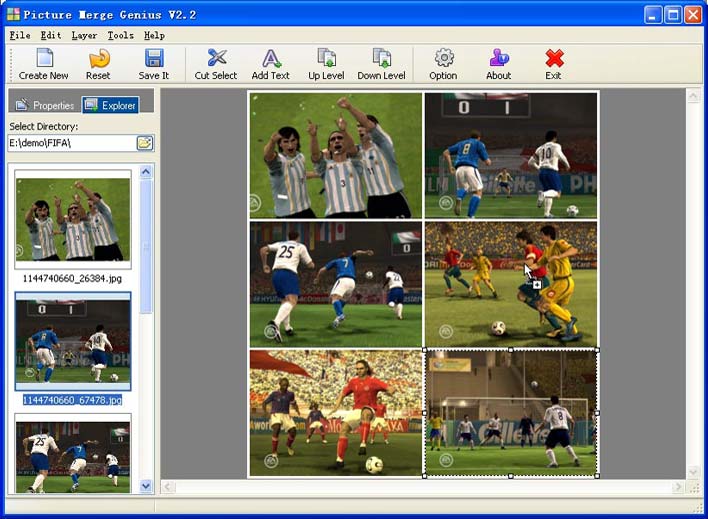The height and width of the screenshot is (519, 708).
Task: Click highlighted file name 1144740660_67478.jpg
Action: click(72, 400)
